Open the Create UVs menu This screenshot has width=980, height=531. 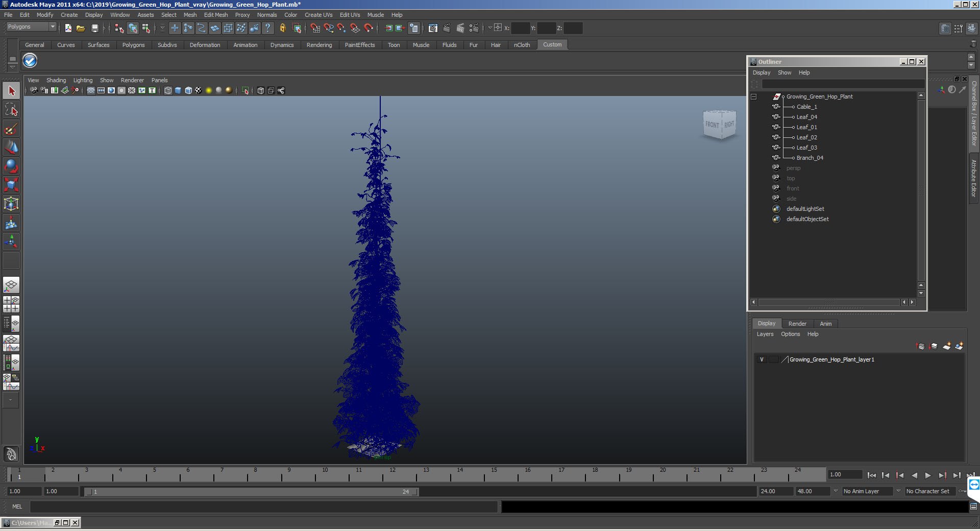318,15
